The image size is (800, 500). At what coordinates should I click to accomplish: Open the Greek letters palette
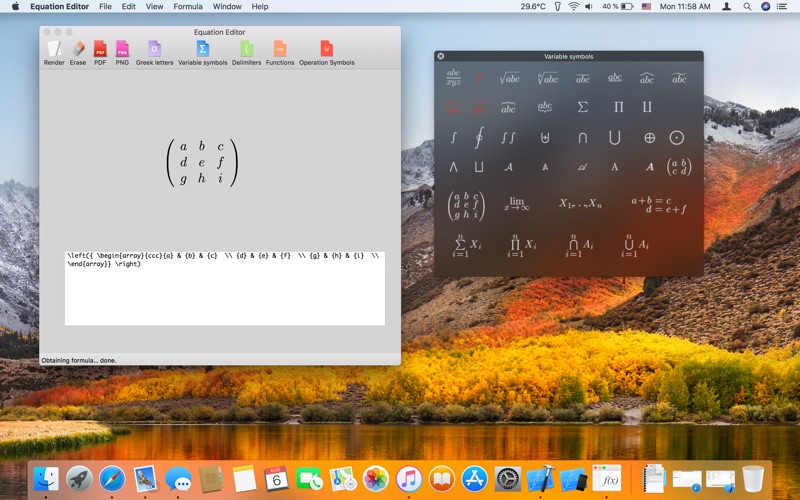click(154, 50)
